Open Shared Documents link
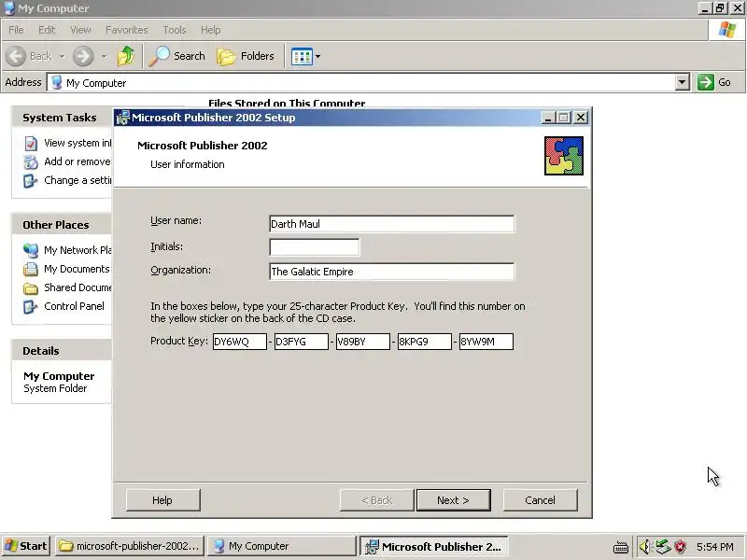Viewport: 747px width, 560px height. tap(78, 287)
